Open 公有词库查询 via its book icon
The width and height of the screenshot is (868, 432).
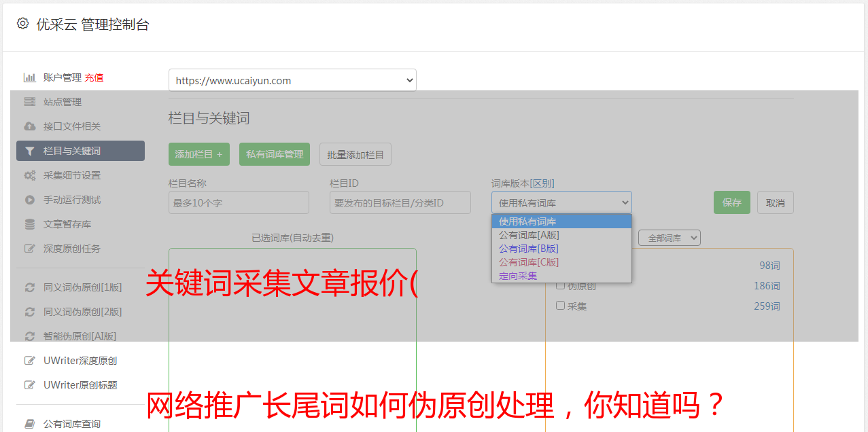point(30,424)
